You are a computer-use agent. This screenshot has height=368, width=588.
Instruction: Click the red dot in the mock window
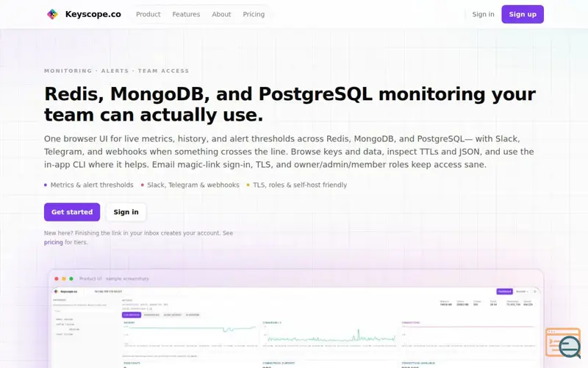pyautogui.click(x=57, y=279)
